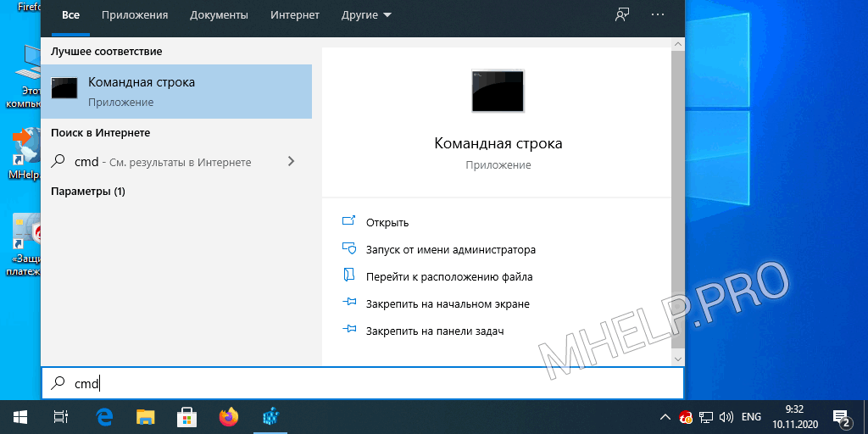Click the preview pane vertical scrollbar thumb
This screenshot has height=434, width=868.
(678, 199)
